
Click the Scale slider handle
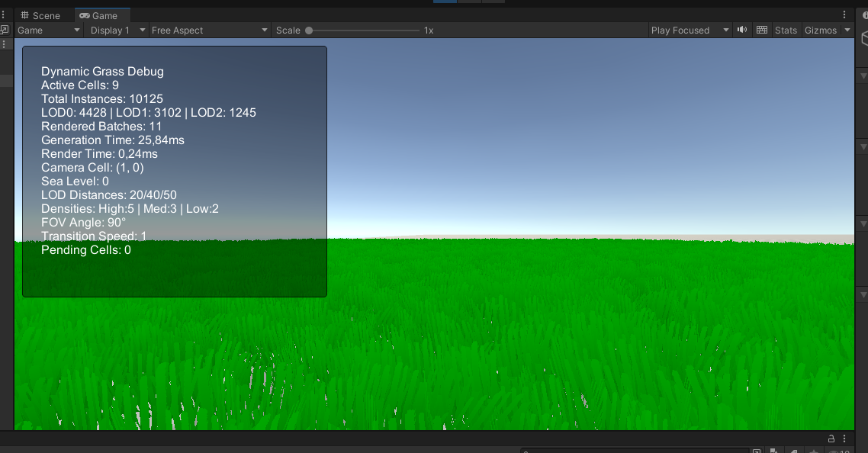(x=309, y=31)
